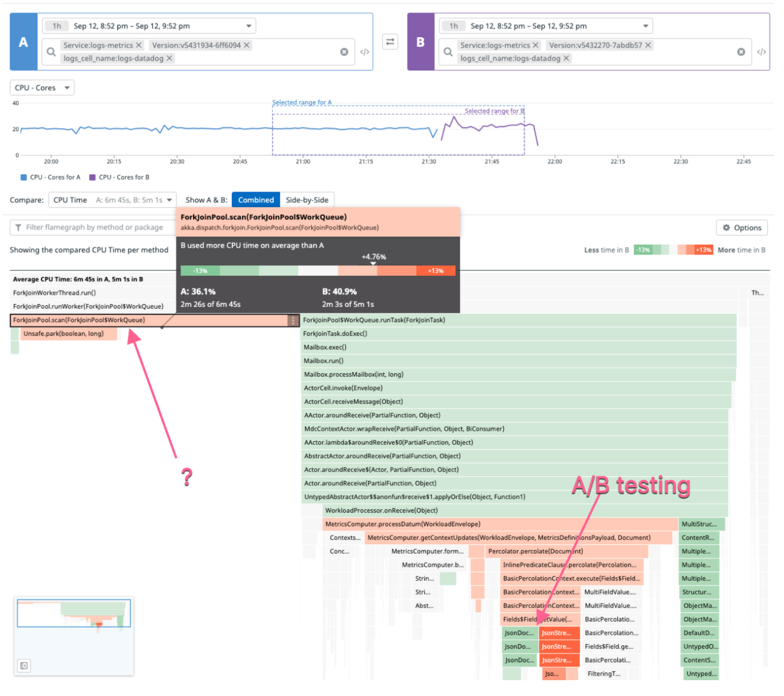This screenshot has height=696, width=784.
Task: Open code view icon for query A
Action: pyautogui.click(x=365, y=52)
